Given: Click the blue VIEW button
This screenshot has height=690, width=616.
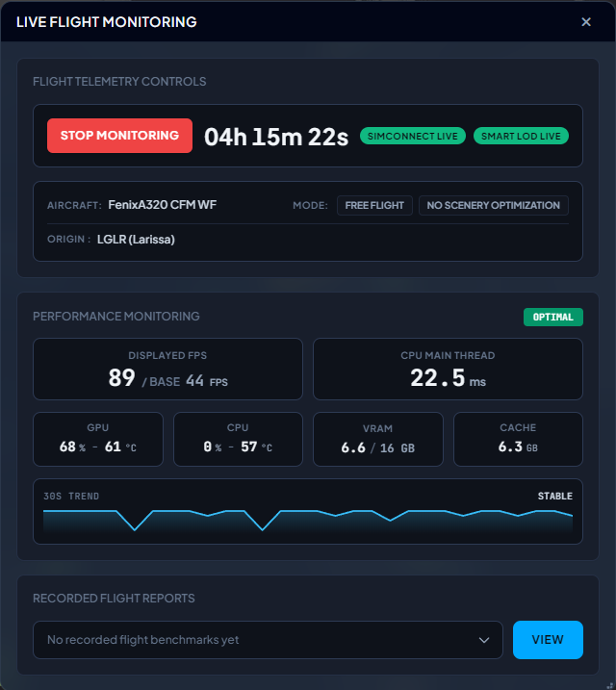Looking at the screenshot, I should pos(548,640).
